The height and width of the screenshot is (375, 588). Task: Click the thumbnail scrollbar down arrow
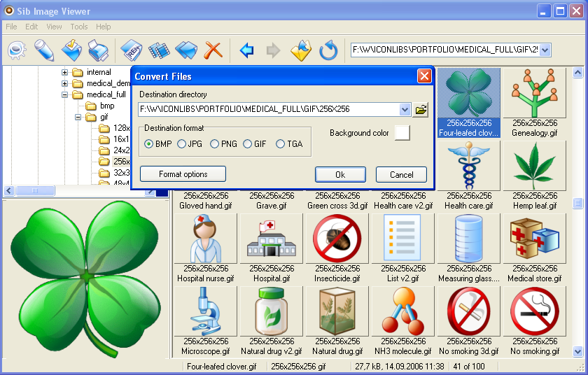coord(577,351)
